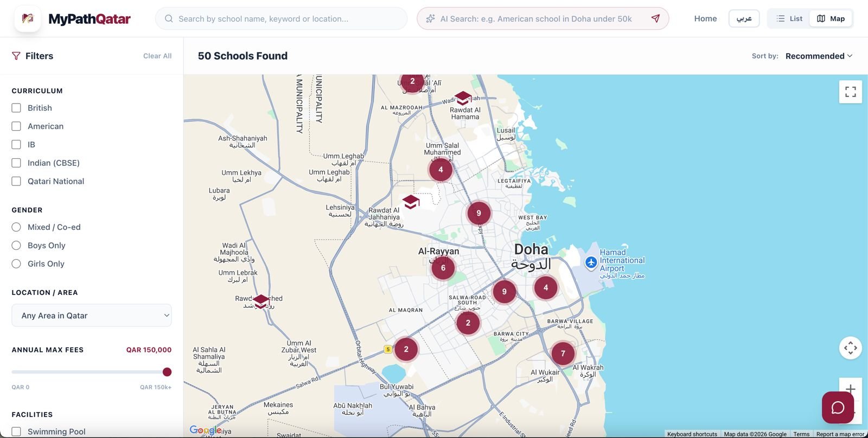Viewport: 868px width, 438px height.
Task: Click the MyPathQatar logo icon
Action: coord(28,18)
